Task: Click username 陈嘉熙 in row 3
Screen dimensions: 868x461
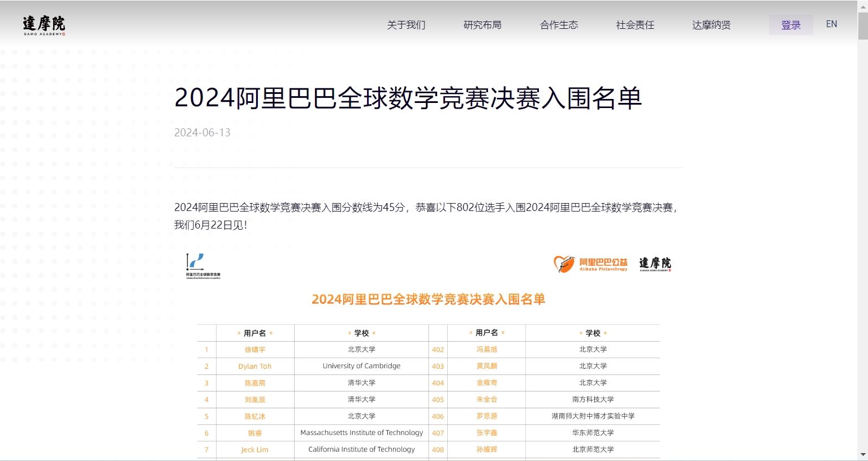Action: (x=254, y=383)
